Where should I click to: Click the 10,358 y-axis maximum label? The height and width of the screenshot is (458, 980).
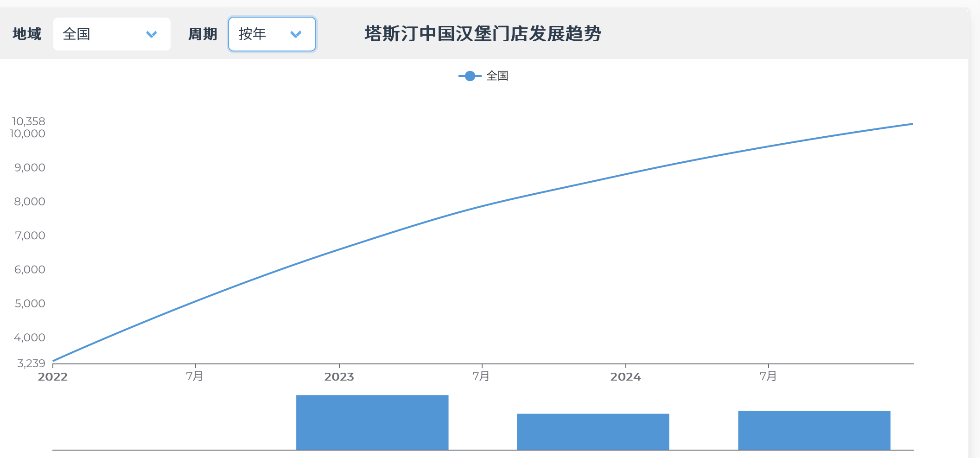tap(28, 121)
